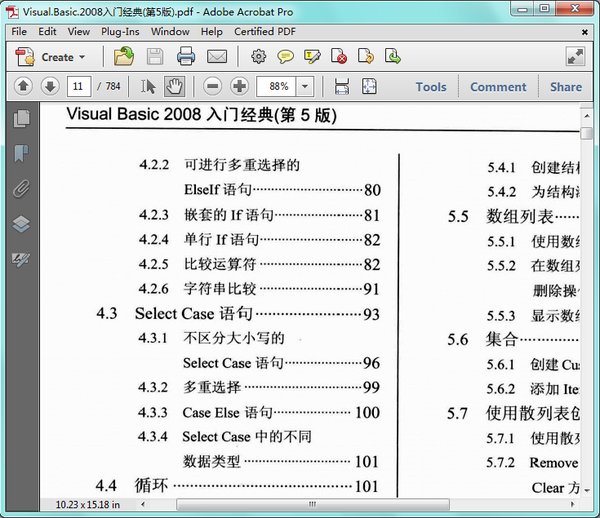Click the Print file icon
600x518 pixels.
(186, 57)
